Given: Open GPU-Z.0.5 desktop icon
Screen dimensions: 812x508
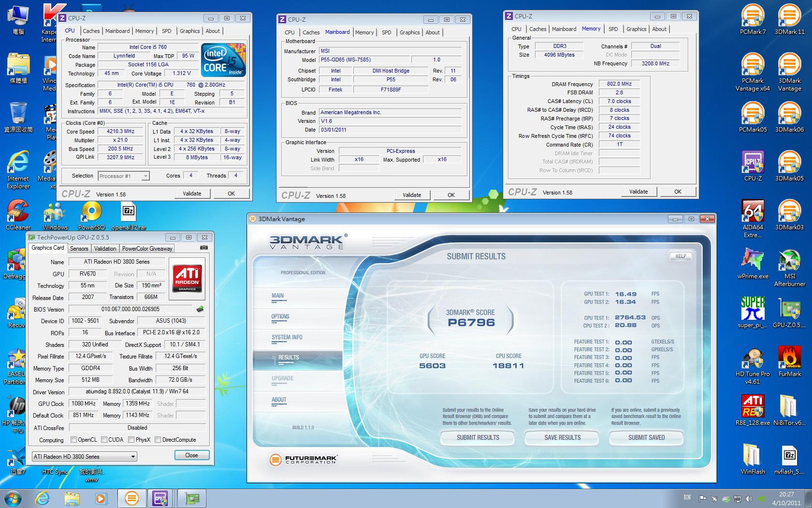Looking at the screenshot, I should pos(789,313).
